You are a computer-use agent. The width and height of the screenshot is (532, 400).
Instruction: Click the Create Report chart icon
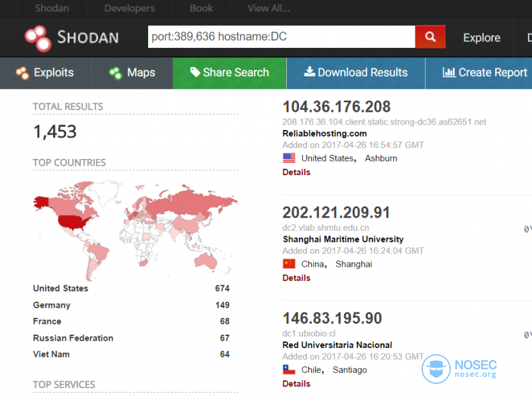point(449,72)
